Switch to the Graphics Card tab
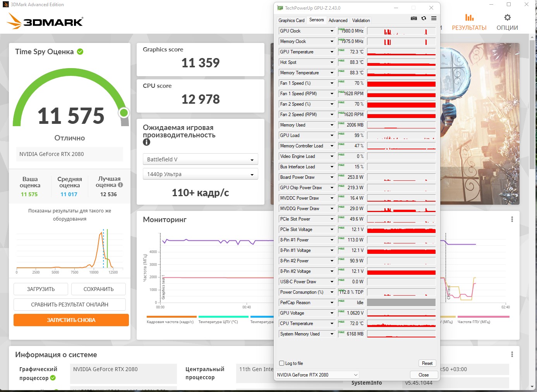Image resolution: width=537 pixels, height=392 pixels. pyautogui.click(x=292, y=21)
